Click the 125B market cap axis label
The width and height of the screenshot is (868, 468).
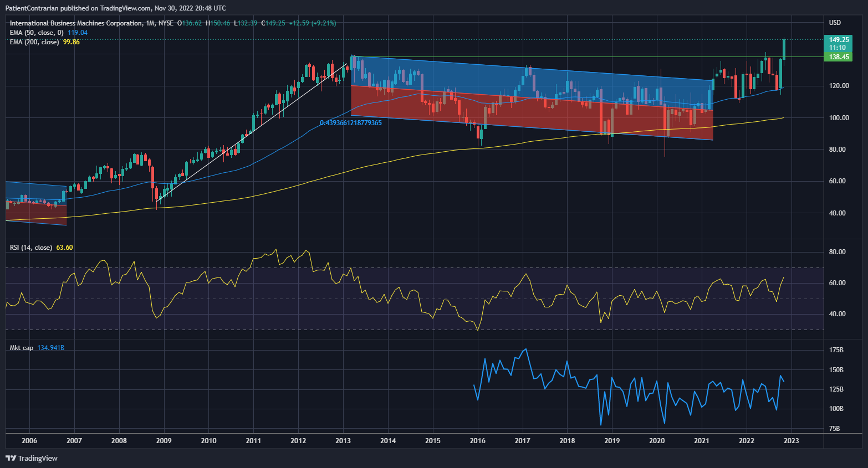pyautogui.click(x=836, y=389)
